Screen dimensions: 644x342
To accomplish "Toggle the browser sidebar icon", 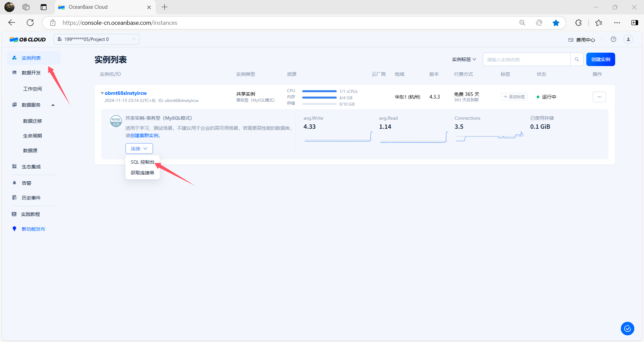I will 635,22.
